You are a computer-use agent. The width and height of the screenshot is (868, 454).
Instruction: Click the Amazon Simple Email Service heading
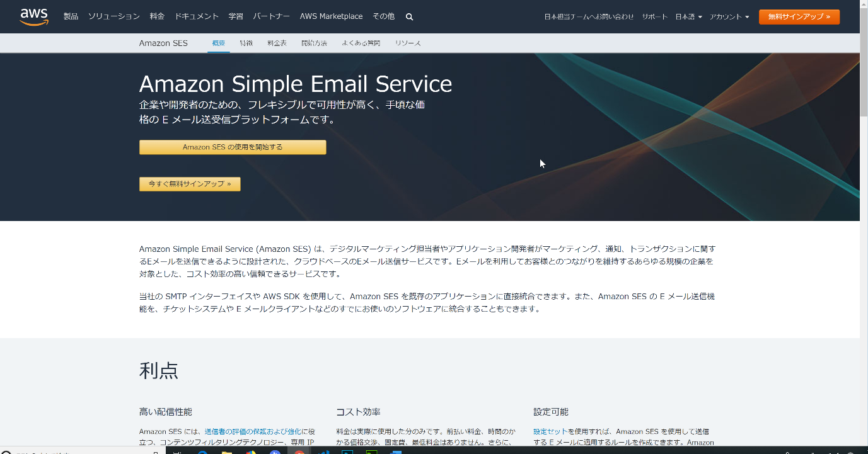pyautogui.click(x=296, y=84)
